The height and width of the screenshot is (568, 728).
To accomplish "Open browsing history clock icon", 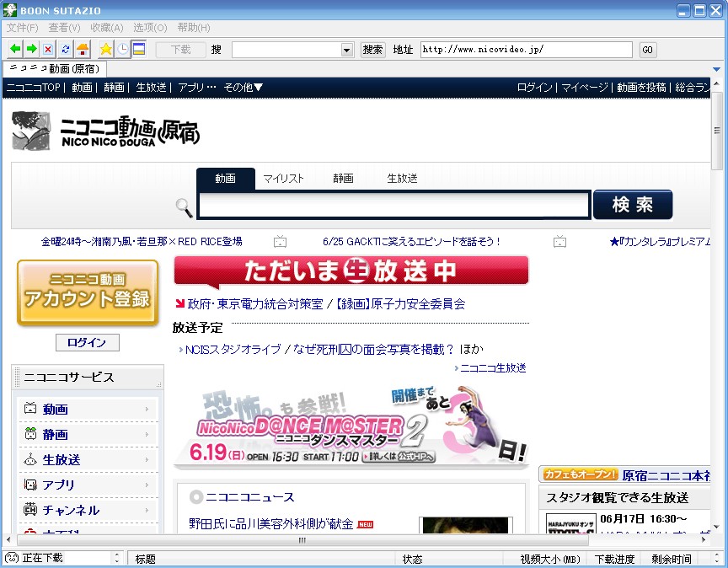I will (123, 49).
